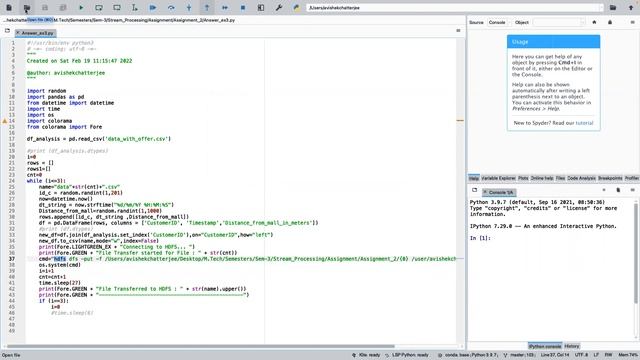Close the Console 1/A tab

coord(485,192)
